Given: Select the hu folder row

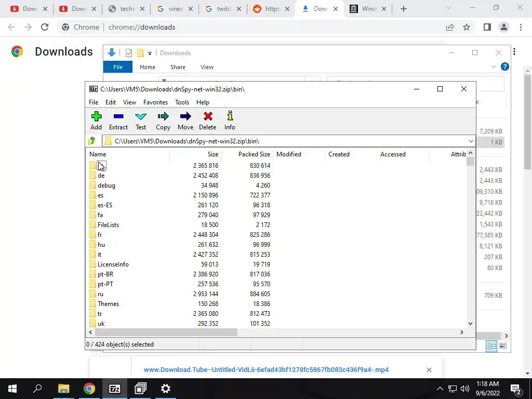Looking at the screenshot, I should (x=101, y=245).
